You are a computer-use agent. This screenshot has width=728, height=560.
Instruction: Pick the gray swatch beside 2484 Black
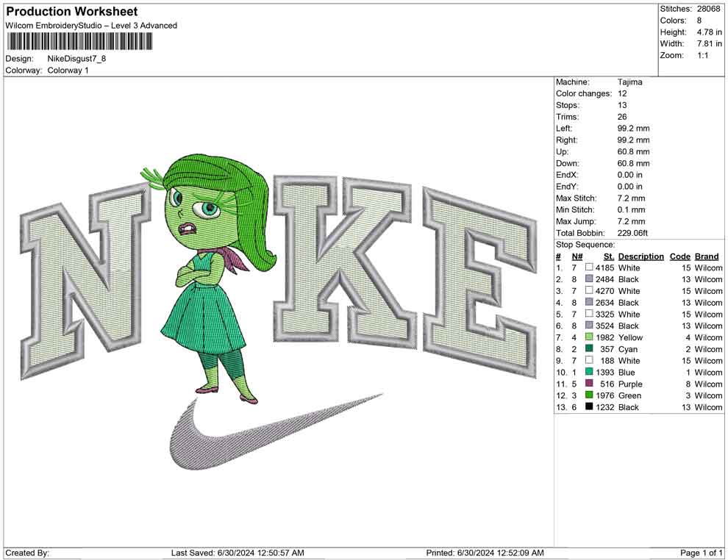(x=589, y=279)
